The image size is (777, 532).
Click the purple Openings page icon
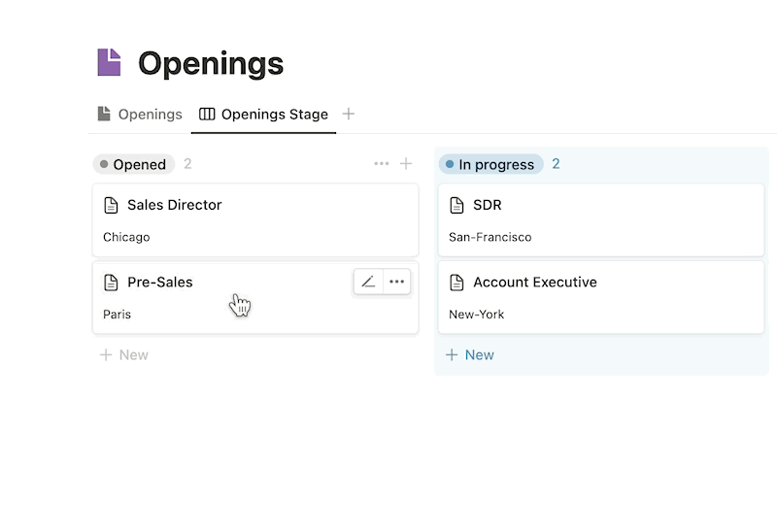click(x=109, y=62)
